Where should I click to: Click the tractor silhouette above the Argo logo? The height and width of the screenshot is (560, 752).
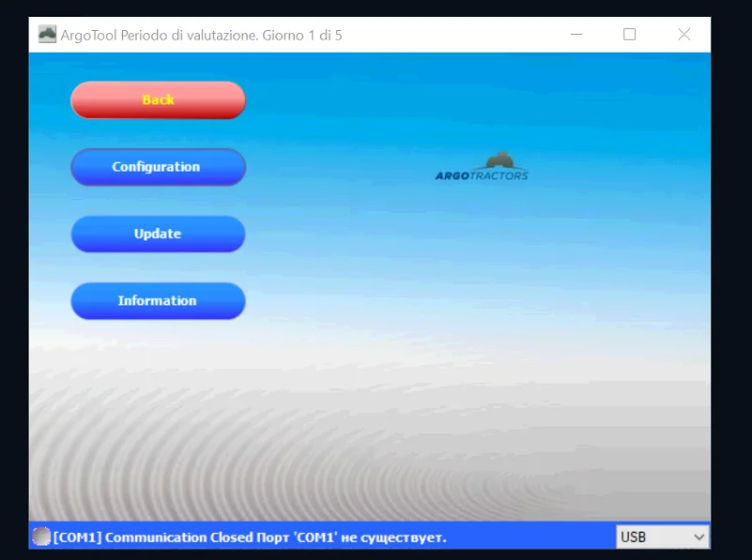[x=501, y=159]
